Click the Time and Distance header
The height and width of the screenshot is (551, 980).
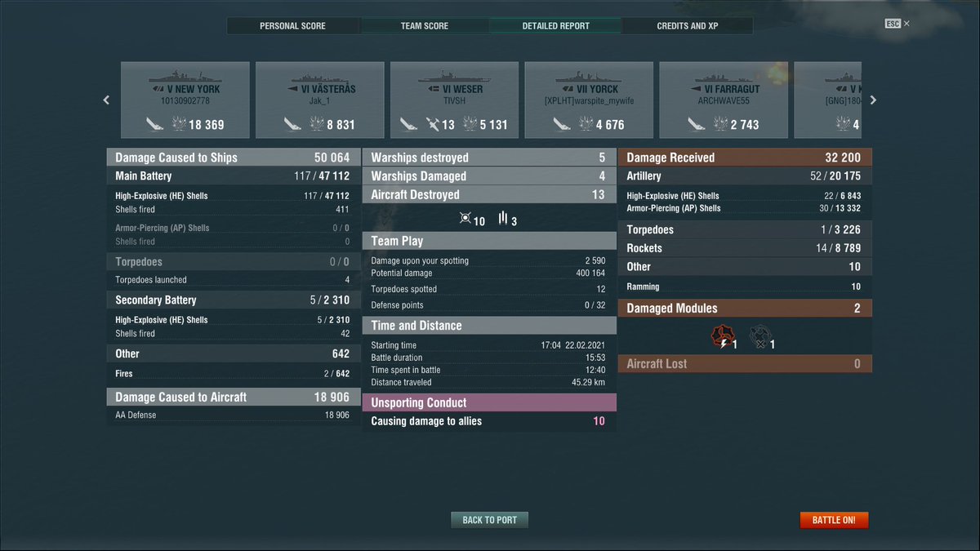pos(489,326)
